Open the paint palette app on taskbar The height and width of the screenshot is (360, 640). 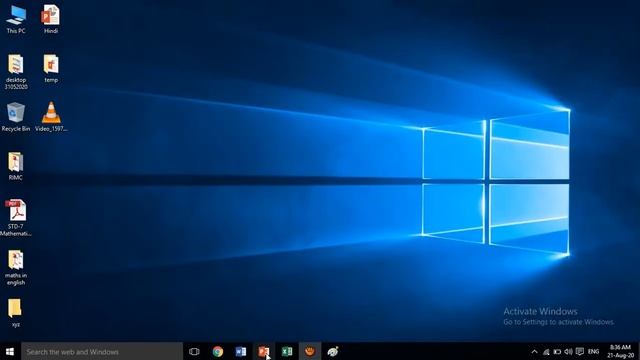tap(333, 351)
